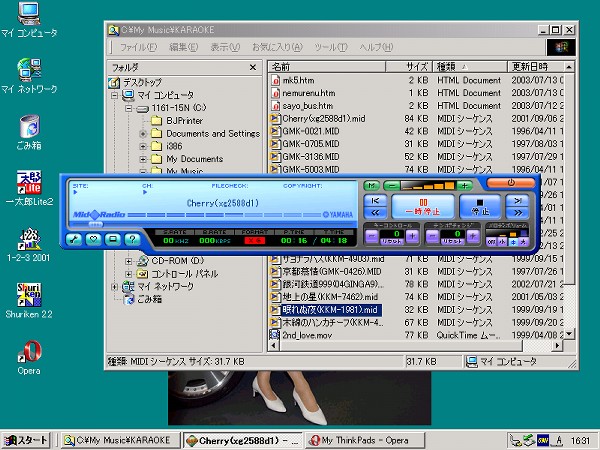Set melody volume to 大
The width and height of the screenshot is (600, 450).
[x=523, y=242]
